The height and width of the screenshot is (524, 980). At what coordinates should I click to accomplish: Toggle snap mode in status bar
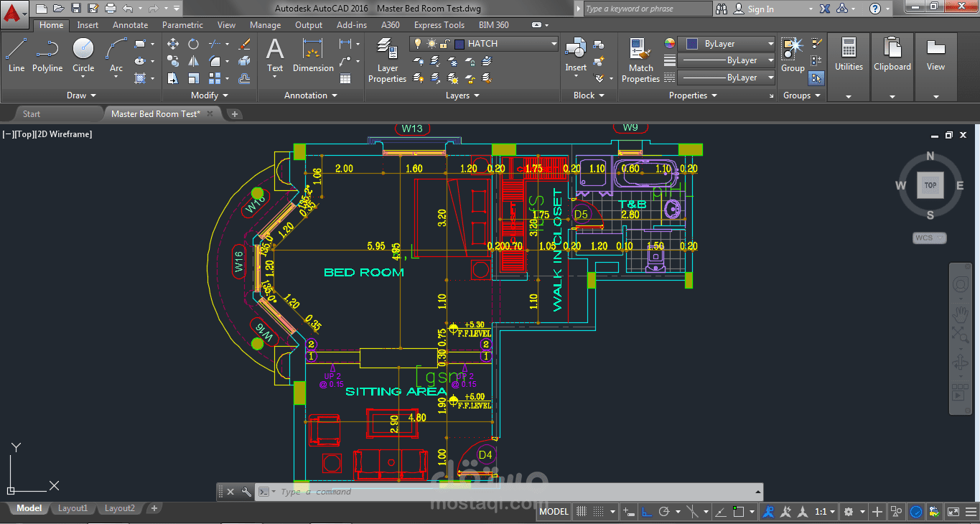coord(599,512)
